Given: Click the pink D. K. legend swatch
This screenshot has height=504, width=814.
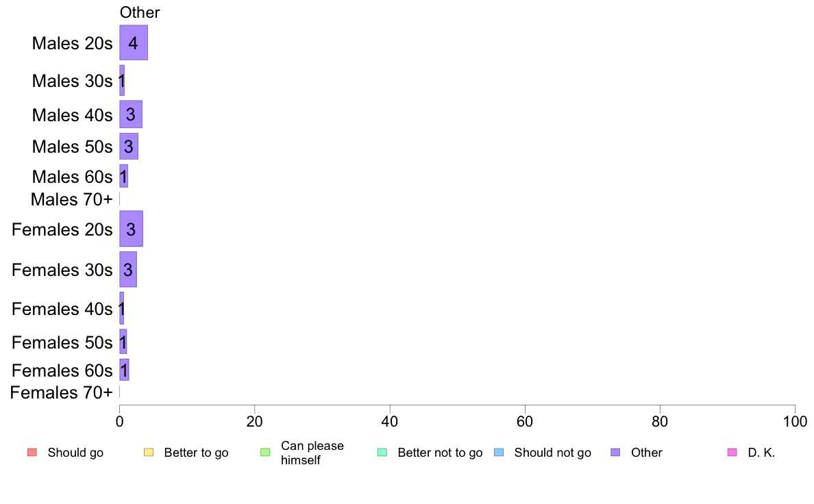Looking at the screenshot, I should tap(732, 452).
